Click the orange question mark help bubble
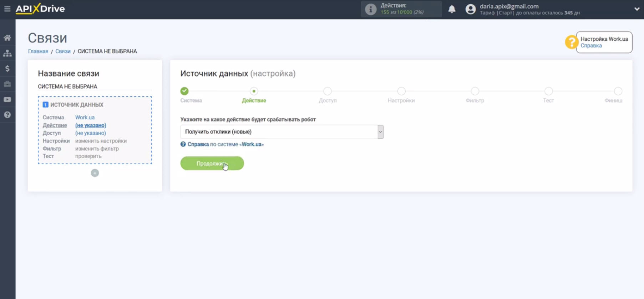Viewport: 644px width, 299px height. pos(571,42)
